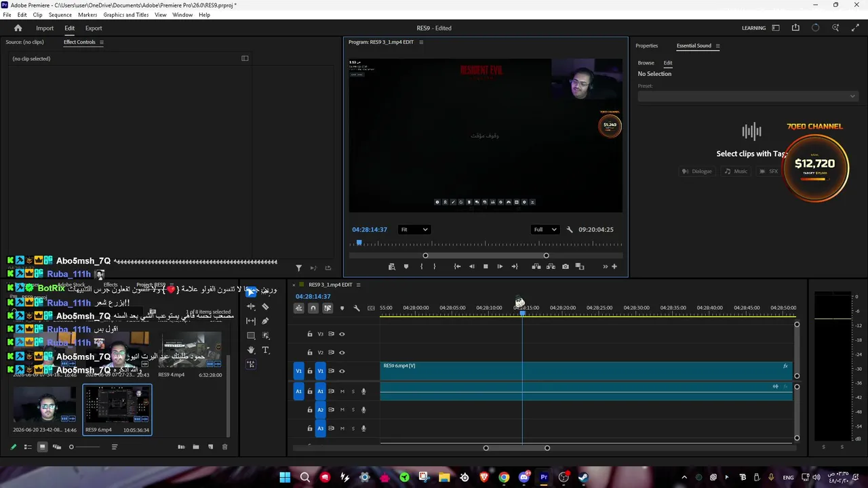Open the LEARNING workspace button

tap(753, 28)
